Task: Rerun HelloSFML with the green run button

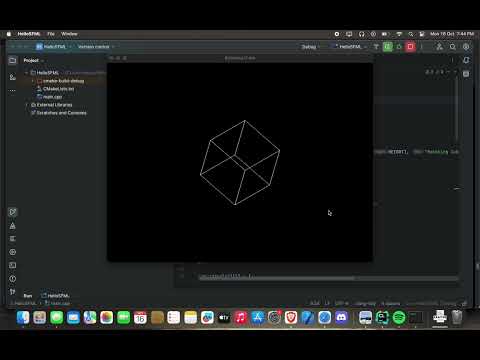Action: coord(388,47)
